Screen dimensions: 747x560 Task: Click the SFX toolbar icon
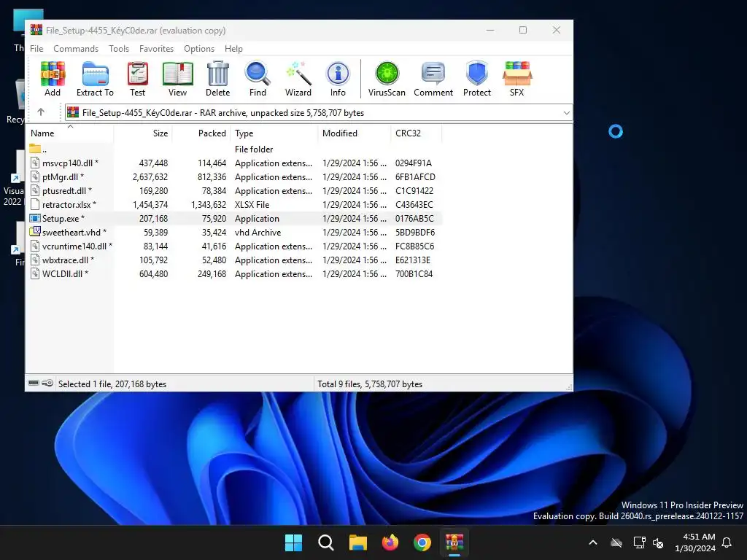(x=517, y=79)
